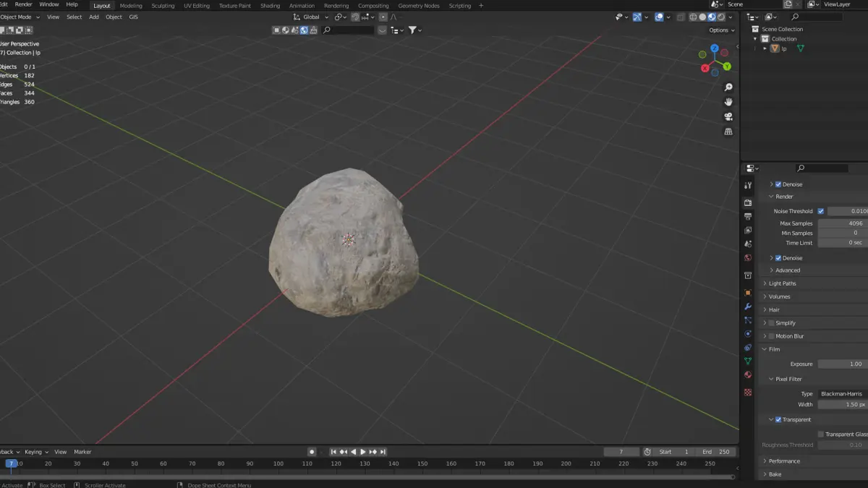Open the World properties tab icon
This screenshot has height=488, width=868.
(748, 257)
